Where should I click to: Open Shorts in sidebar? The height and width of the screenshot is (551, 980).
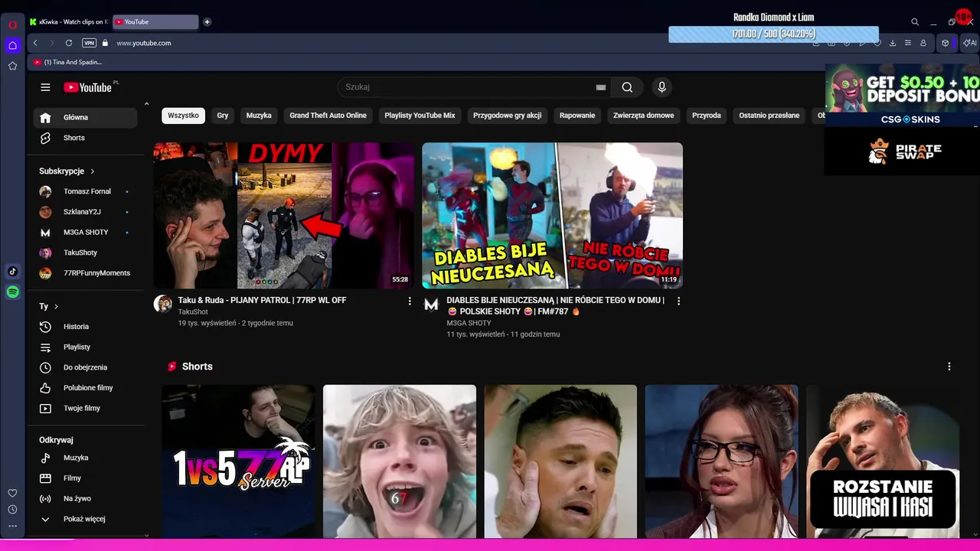pyautogui.click(x=85, y=138)
